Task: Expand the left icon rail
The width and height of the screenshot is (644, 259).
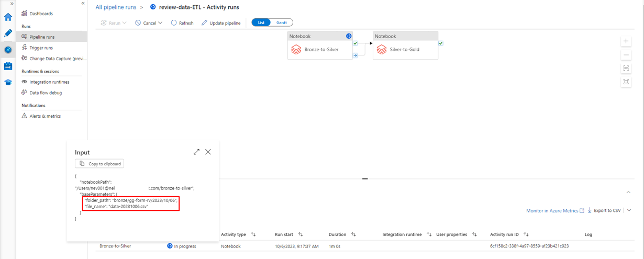Action: pyautogui.click(x=12, y=4)
